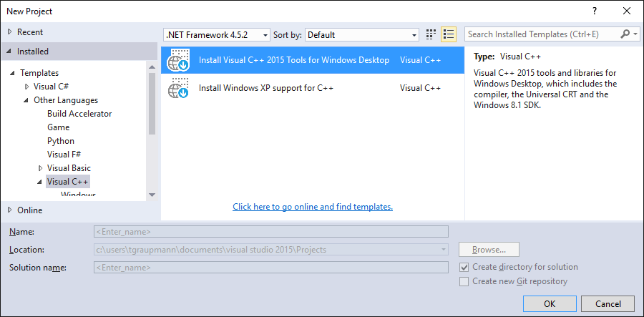Switch to small icons view
The image size is (644, 317).
(431, 34)
